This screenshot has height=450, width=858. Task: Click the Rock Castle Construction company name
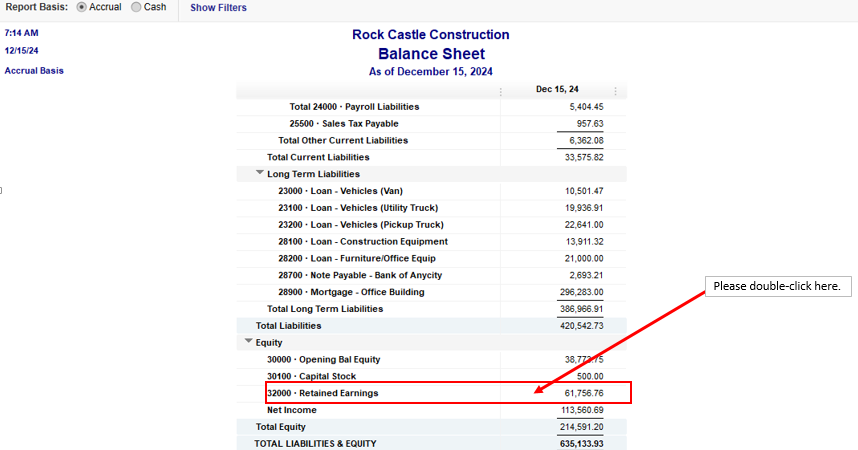point(431,34)
